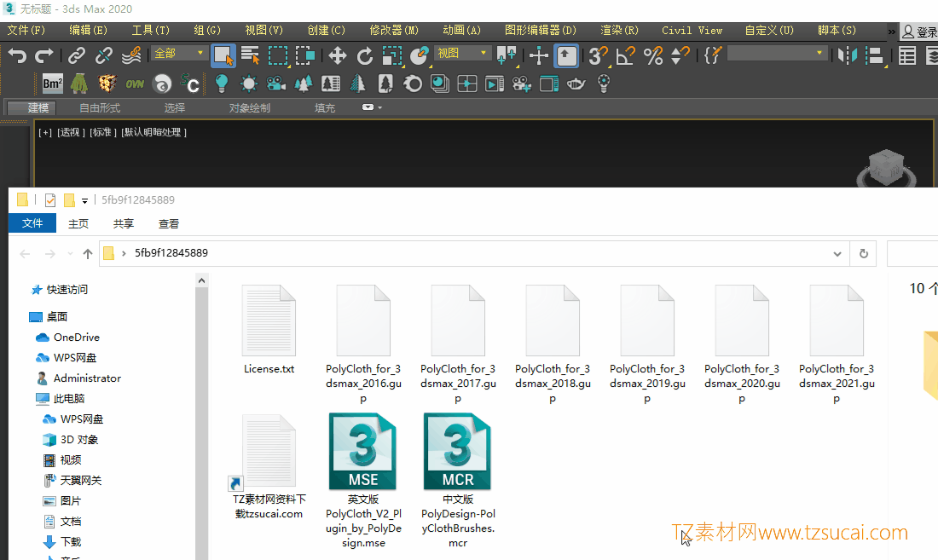Open the Select by Name list icon
The height and width of the screenshot is (560, 938).
click(250, 55)
